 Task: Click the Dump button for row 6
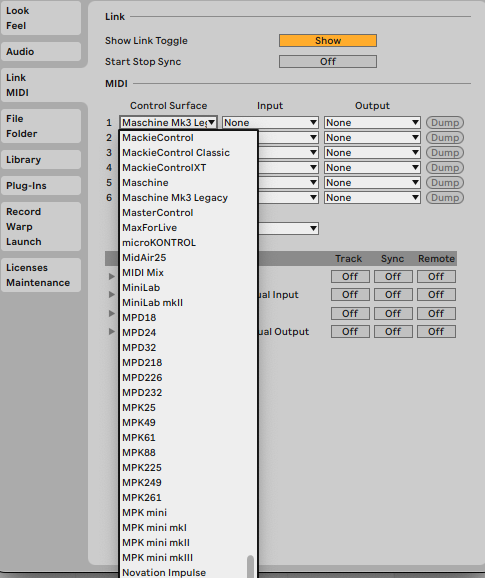(445, 198)
